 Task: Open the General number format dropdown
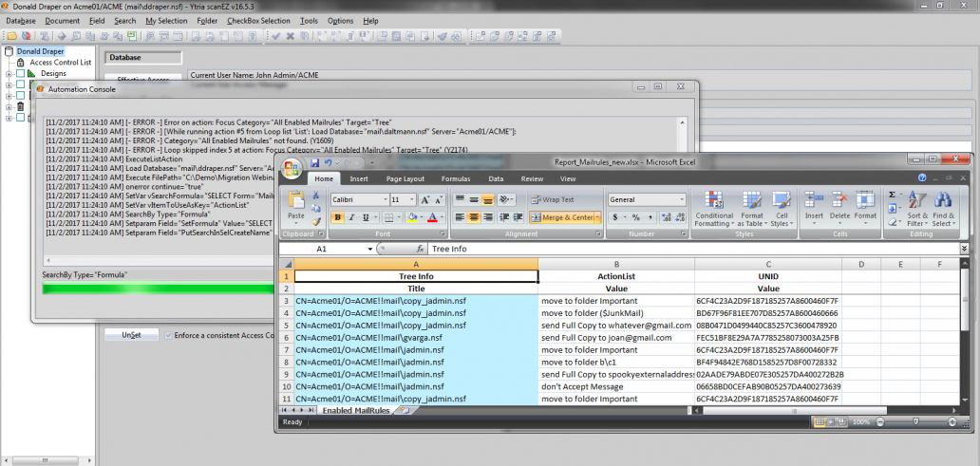pyautogui.click(x=681, y=200)
